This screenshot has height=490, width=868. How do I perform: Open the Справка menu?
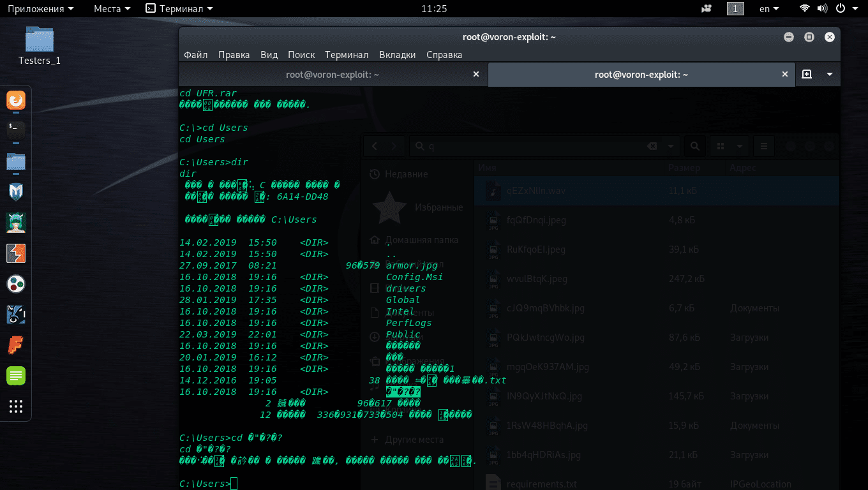coord(444,55)
